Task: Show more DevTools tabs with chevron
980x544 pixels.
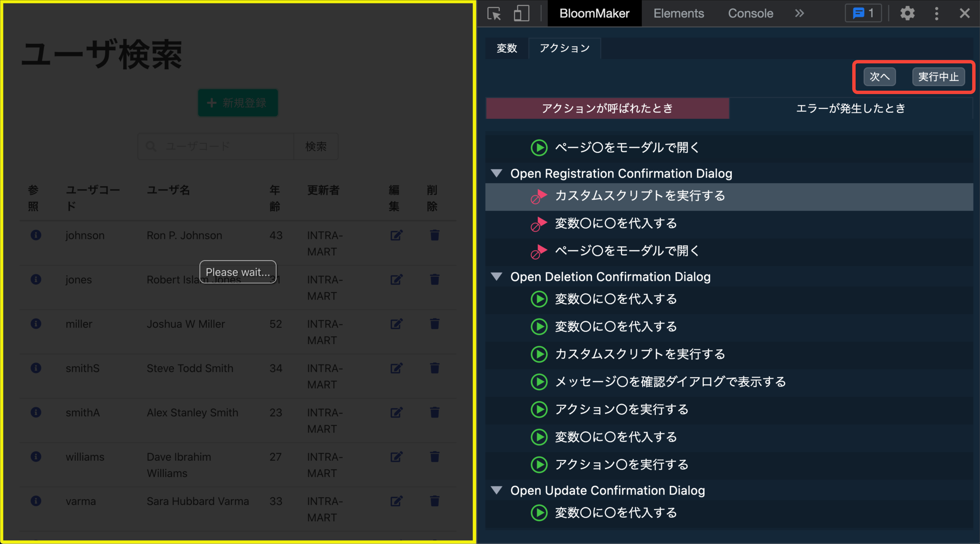Action: (799, 14)
